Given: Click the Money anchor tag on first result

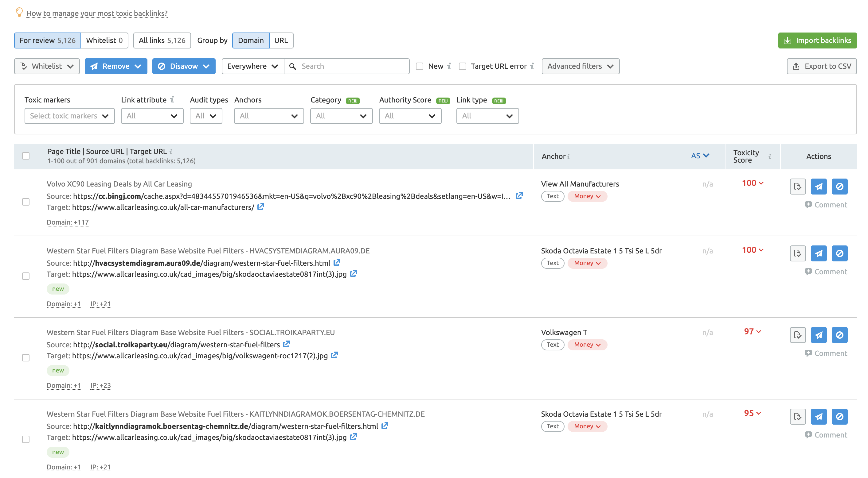Looking at the screenshot, I should coord(585,196).
